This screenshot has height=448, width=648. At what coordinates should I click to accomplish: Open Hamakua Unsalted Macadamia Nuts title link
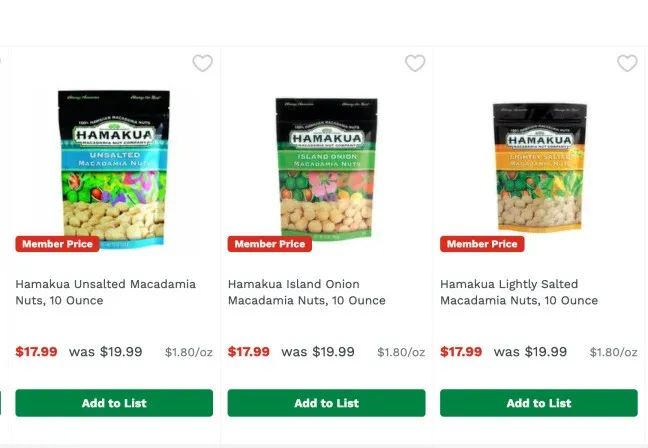(106, 292)
